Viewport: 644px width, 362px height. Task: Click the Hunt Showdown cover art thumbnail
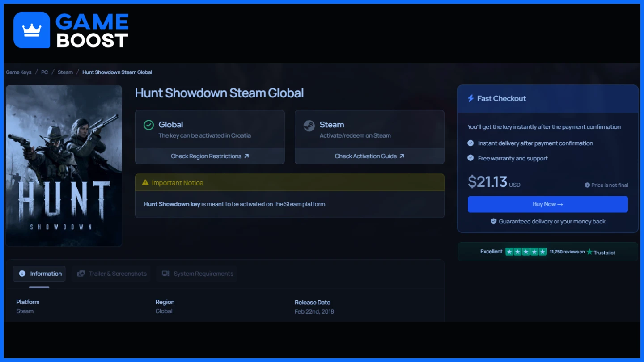[64, 166]
